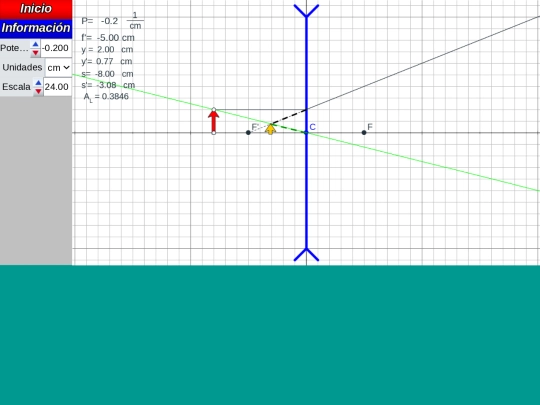This screenshot has height=405, width=540.
Task: Select the red object arrow
Action: pyautogui.click(x=214, y=121)
